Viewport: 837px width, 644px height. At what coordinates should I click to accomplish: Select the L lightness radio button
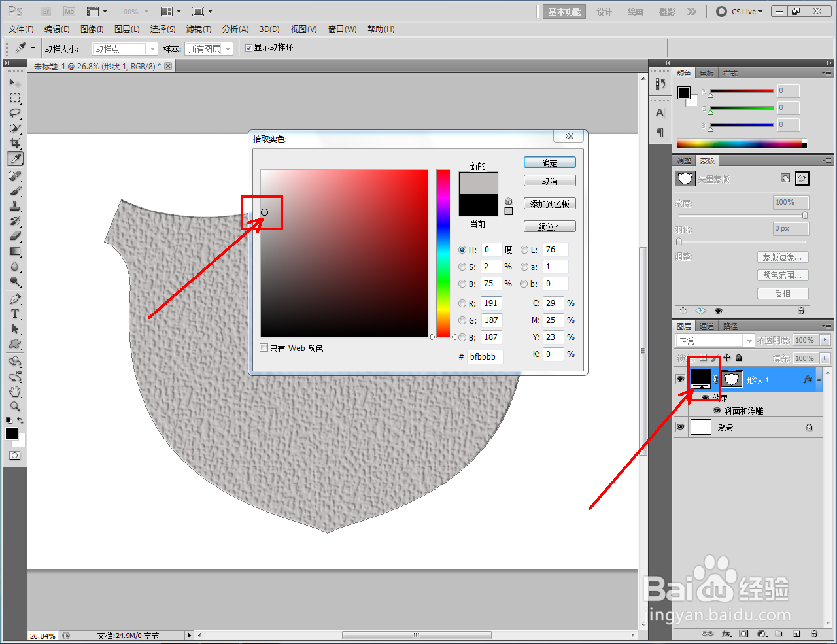(x=524, y=250)
